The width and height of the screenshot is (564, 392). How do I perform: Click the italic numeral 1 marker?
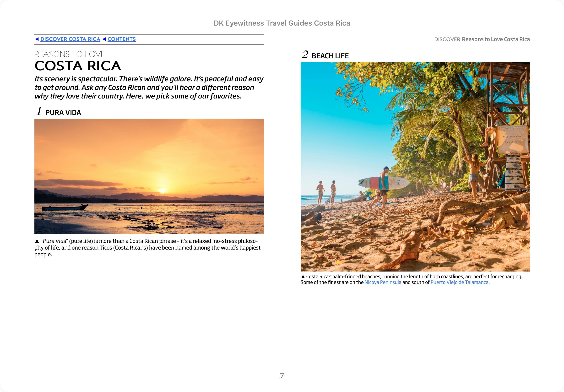(39, 111)
